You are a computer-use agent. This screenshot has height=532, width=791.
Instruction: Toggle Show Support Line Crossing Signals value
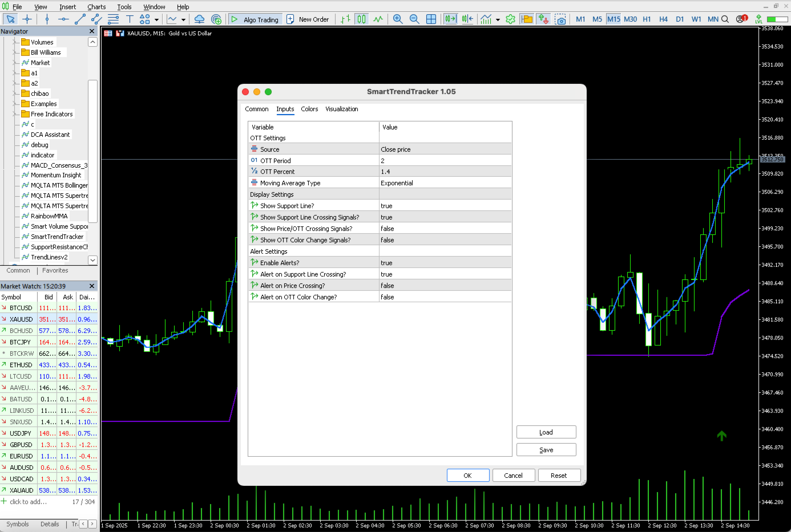(x=445, y=217)
